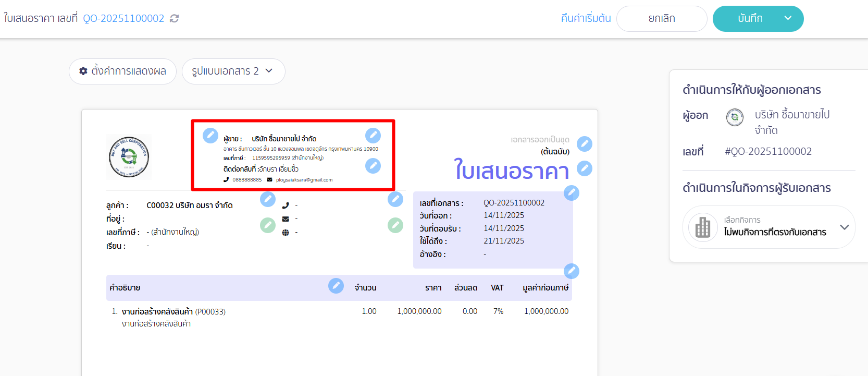The width and height of the screenshot is (868, 376).
Task: Click the edit pencil beside ติดต่อกลับที่ contact line
Action: pos(373,166)
